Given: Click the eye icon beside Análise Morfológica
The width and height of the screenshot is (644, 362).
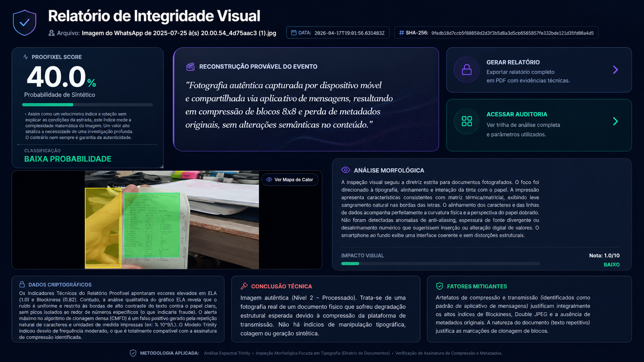Looking at the screenshot, I should click(345, 170).
